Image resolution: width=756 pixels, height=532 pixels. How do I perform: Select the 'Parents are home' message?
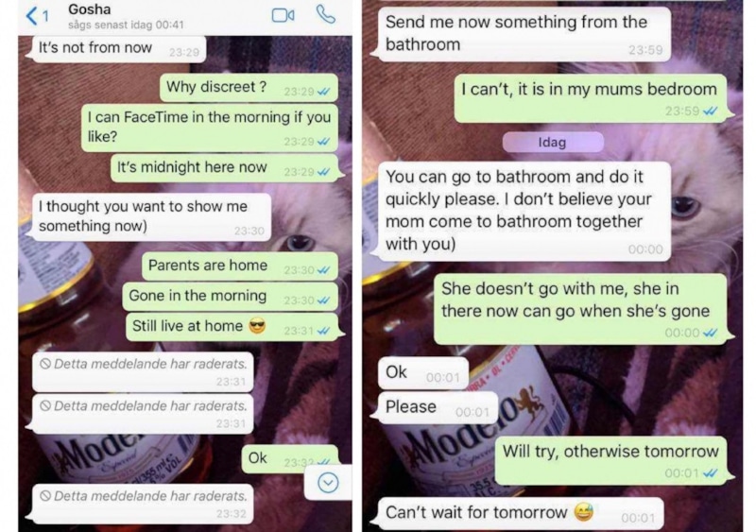point(240,266)
